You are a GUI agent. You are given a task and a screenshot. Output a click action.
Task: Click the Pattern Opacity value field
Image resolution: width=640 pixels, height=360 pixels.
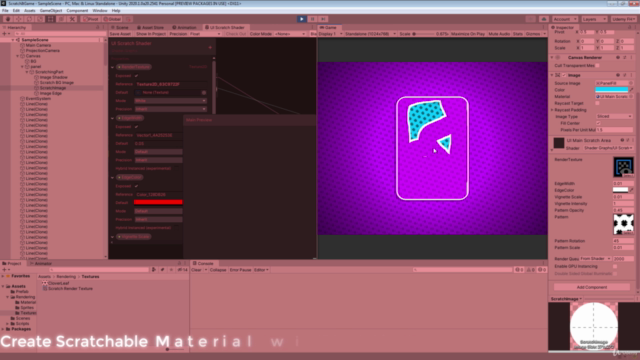623,210
